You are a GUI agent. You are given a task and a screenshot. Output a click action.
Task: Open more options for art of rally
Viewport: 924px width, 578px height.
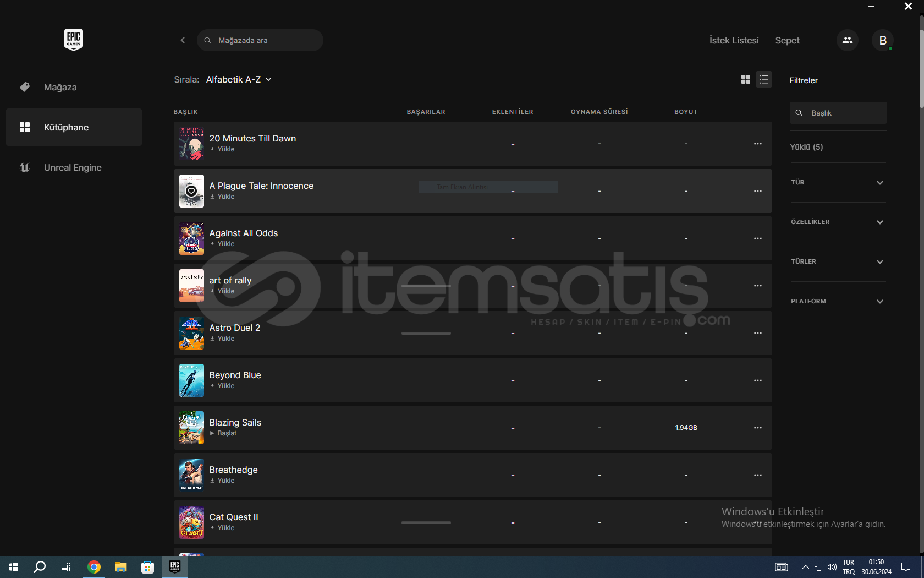tap(758, 286)
